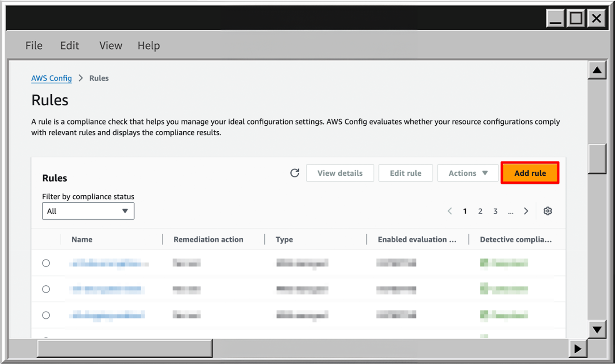This screenshot has height=364, width=615.
Task: Go to page 2
Action: pos(480,211)
